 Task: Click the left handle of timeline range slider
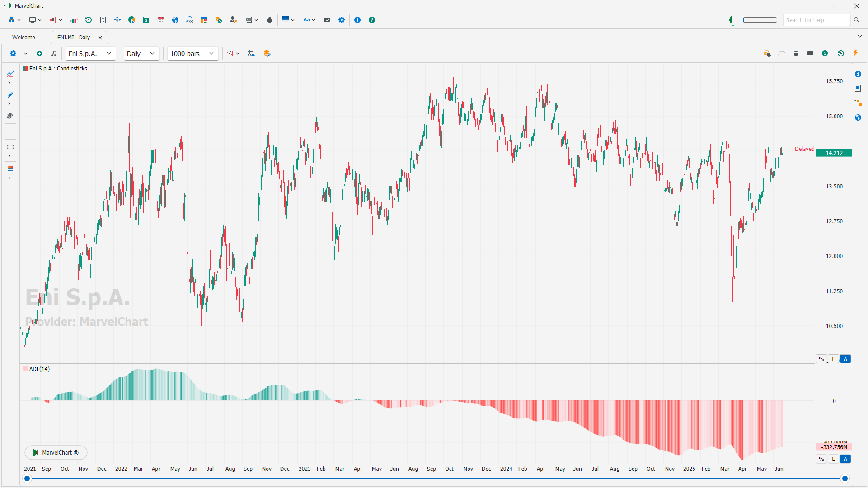click(27, 479)
